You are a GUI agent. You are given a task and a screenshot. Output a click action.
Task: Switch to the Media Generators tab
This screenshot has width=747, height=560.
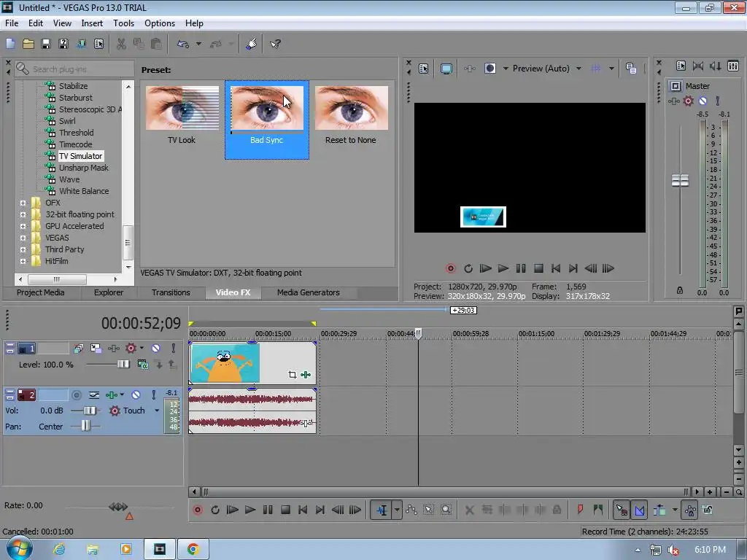[x=309, y=292]
